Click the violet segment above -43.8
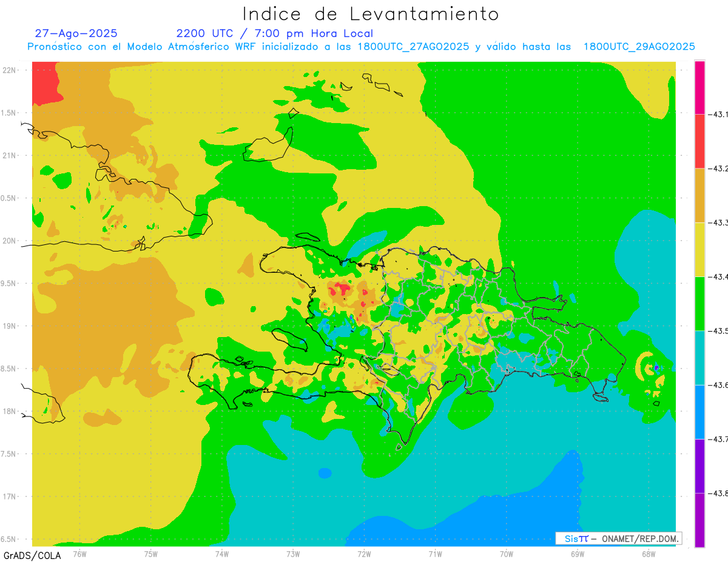728x562 pixels. 699,466
